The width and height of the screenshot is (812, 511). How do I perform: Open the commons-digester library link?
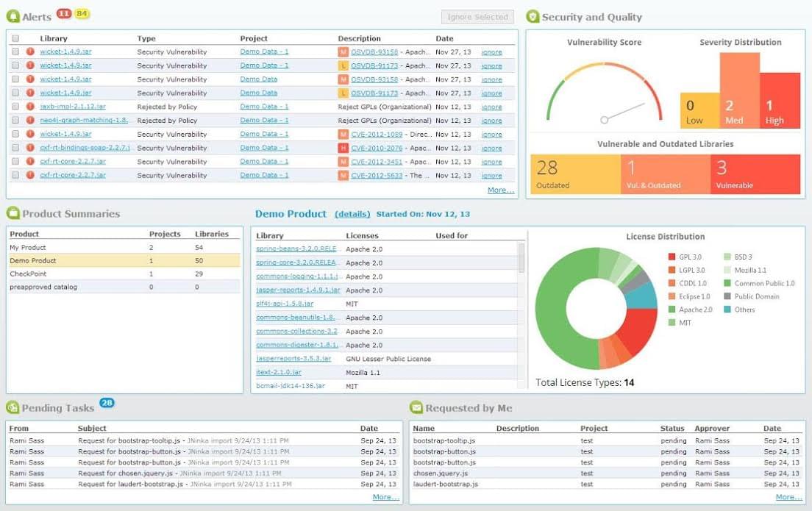pyautogui.click(x=297, y=345)
